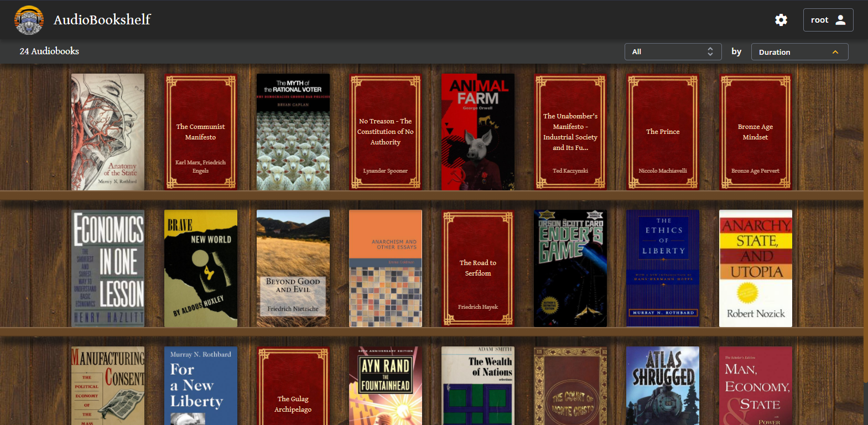868x425 pixels.
Task: Click the AudioBookshelf logo icon
Action: point(29,20)
